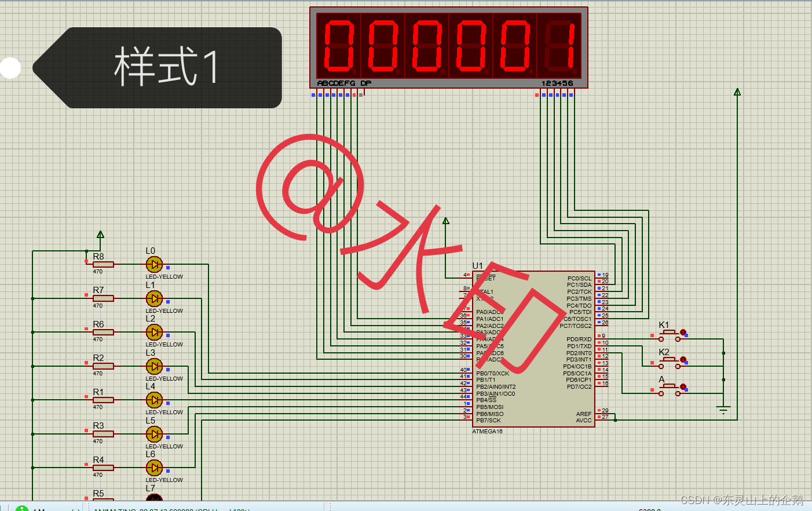Click the PB0/T0/XCK pin label
812x511 pixels.
point(493,374)
